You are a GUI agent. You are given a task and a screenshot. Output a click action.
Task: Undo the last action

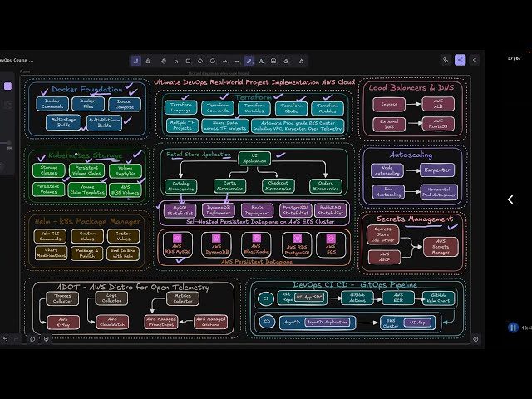(6, 339)
